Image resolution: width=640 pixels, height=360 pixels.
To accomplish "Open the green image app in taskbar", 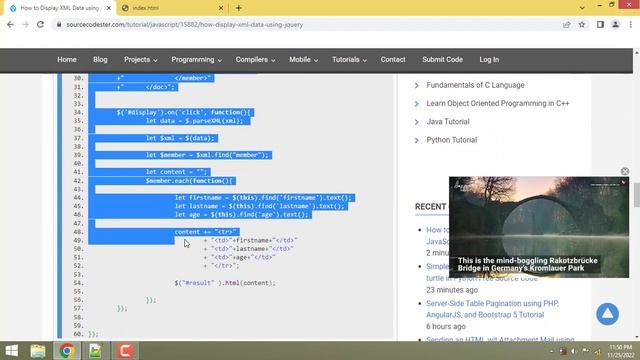I will click(x=96, y=351).
